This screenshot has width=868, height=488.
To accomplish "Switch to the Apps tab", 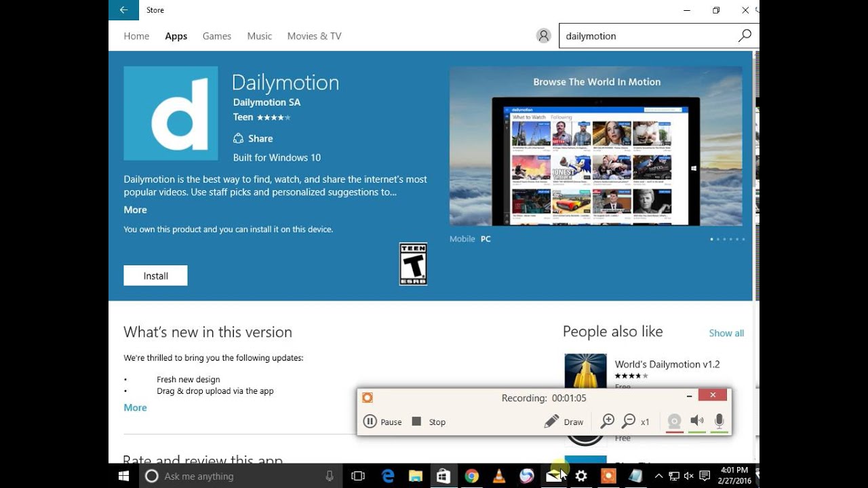I will click(176, 36).
